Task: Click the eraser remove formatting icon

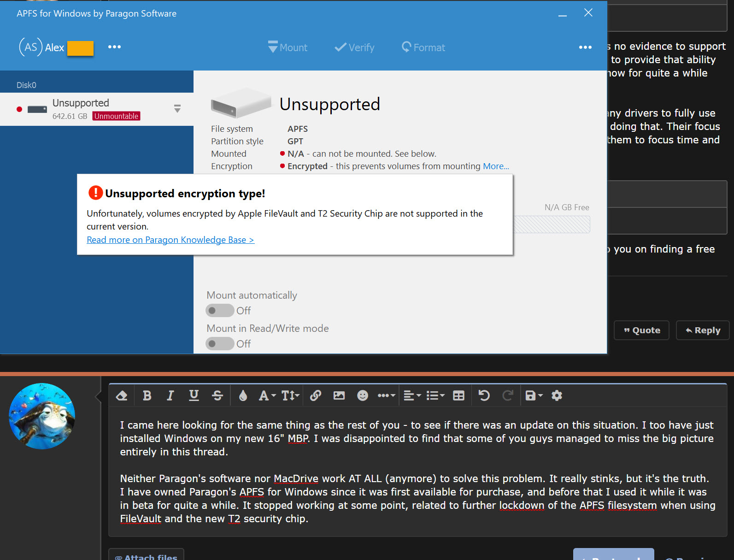Action: point(122,395)
